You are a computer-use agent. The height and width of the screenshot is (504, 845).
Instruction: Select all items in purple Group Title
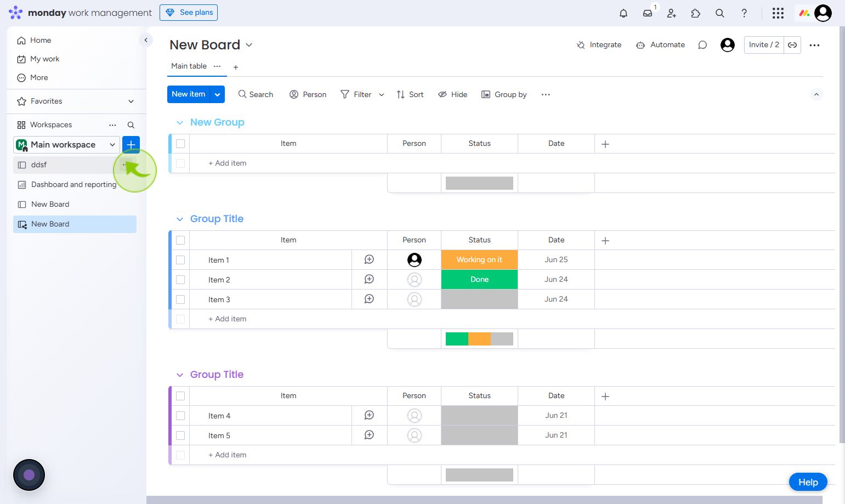click(180, 396)
